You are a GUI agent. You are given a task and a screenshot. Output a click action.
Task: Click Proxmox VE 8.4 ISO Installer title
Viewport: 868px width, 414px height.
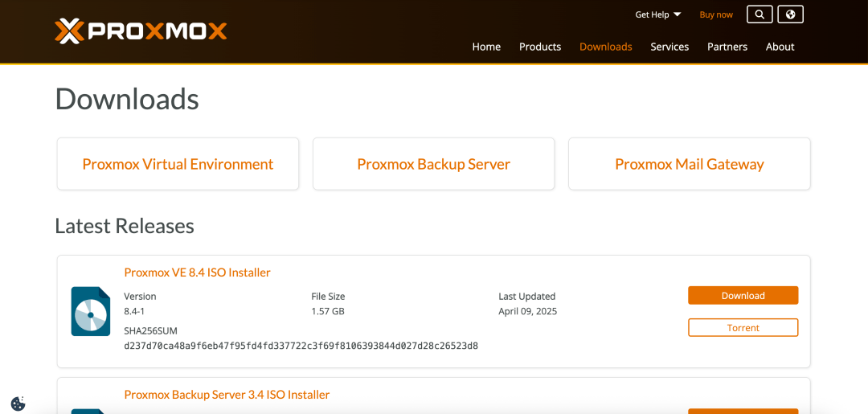pos(197,273)
